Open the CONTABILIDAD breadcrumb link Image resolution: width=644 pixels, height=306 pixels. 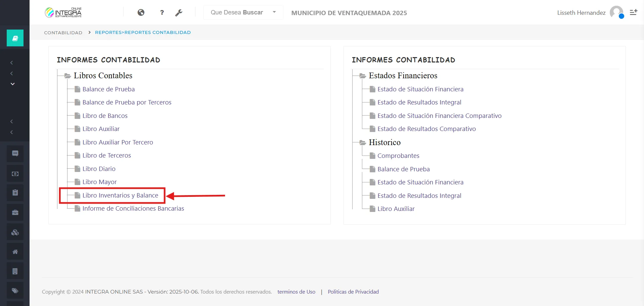click(63, 32)
